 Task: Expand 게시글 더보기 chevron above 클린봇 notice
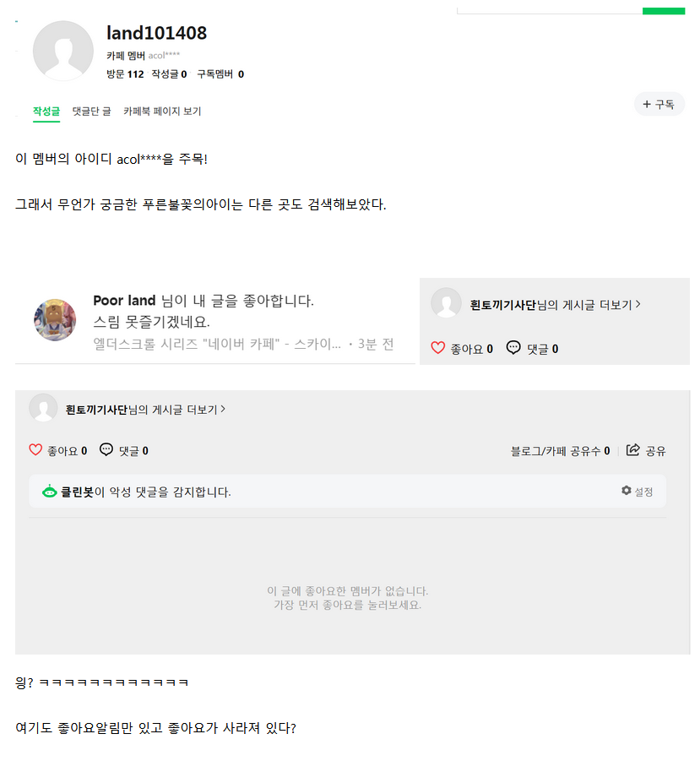click(x=222, y=410)
